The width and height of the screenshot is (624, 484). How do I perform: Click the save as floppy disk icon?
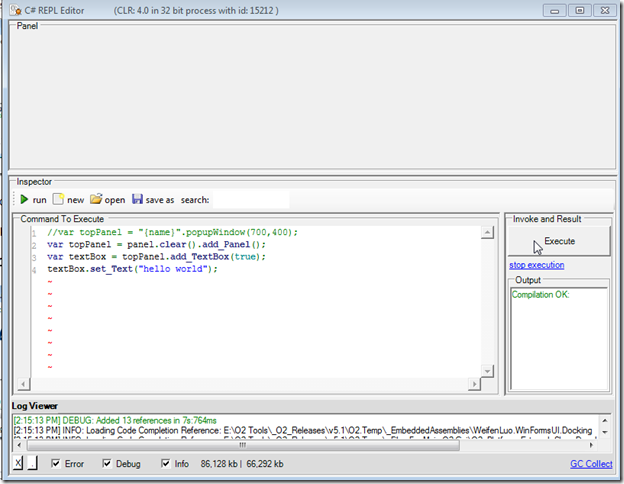137,199
